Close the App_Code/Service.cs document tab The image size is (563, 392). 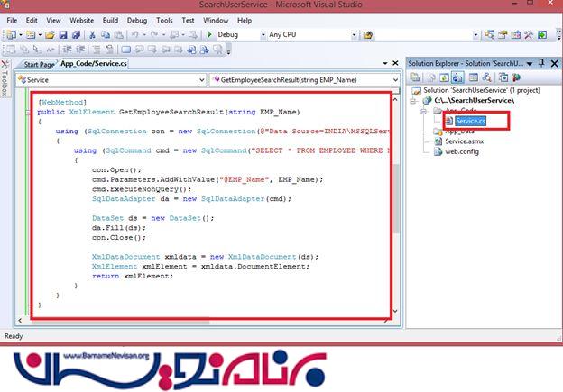pos(394,64)
